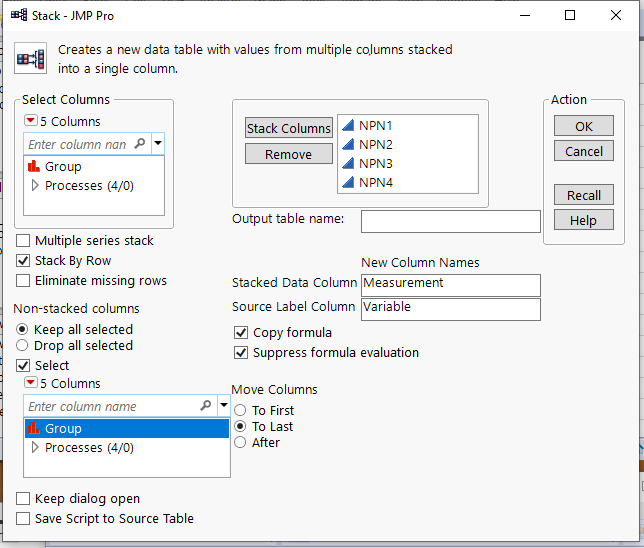
Task: Select the NPN1 continuous column icon
Action: click(x=348, y=125)
